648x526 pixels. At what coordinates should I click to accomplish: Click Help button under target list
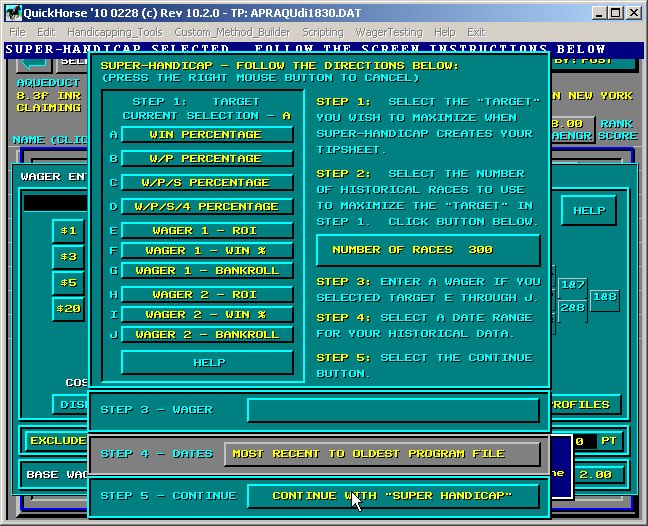coord(207,362)
